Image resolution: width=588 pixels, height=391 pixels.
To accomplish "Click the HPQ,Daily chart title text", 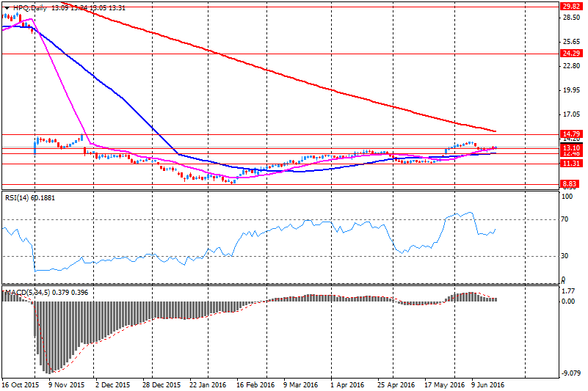I will [x=30, y=8].
